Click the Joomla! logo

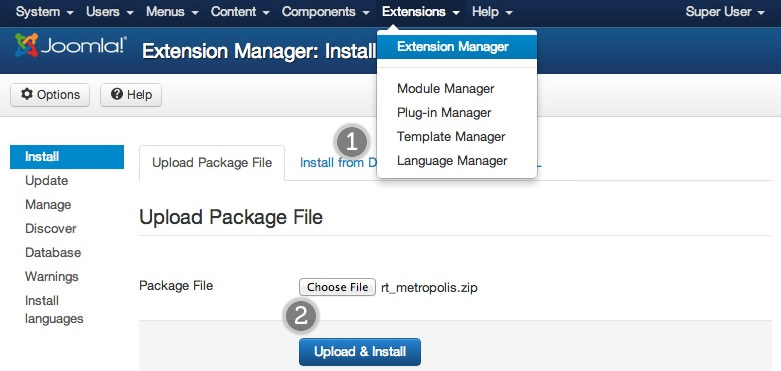70,45
